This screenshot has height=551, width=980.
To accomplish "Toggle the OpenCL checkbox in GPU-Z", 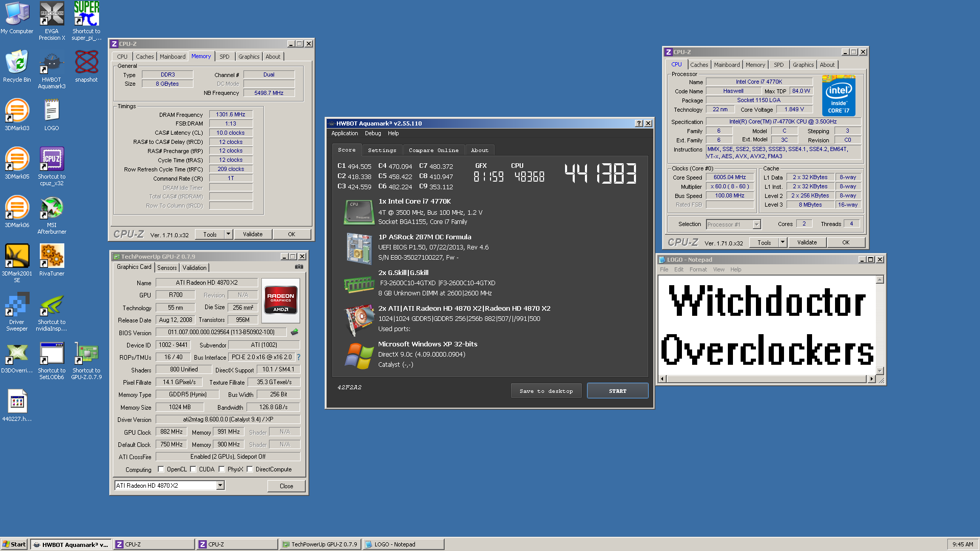I will (161, 469).
